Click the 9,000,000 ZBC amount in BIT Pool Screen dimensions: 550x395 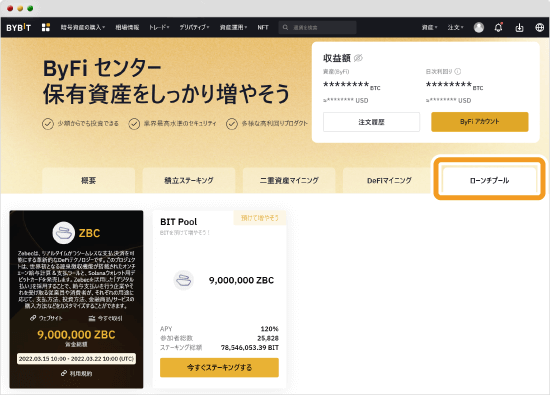[241, 280]
